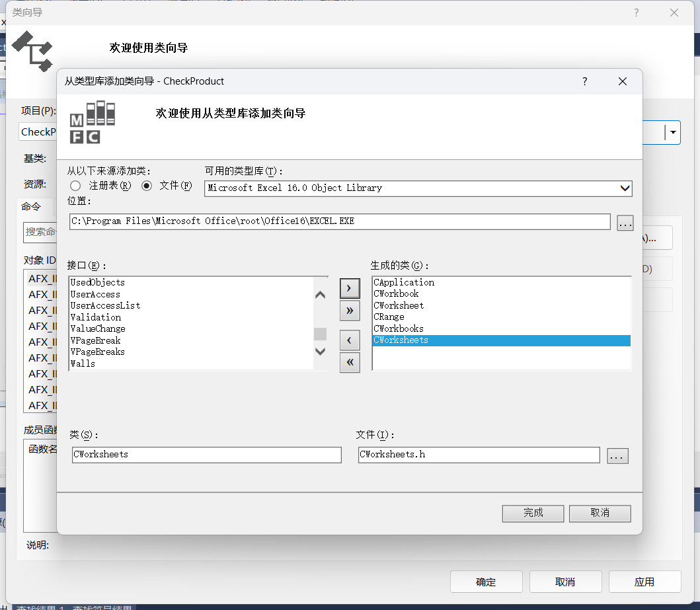The width and height of the screenshot is (700, 610).
Task: Open help for type library wizard
Action: click(585, 81)
